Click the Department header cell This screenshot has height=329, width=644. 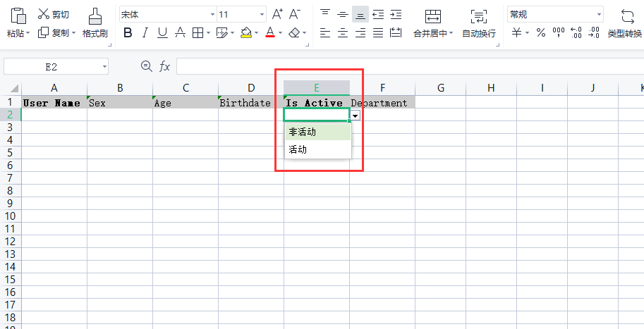[382, 103]
